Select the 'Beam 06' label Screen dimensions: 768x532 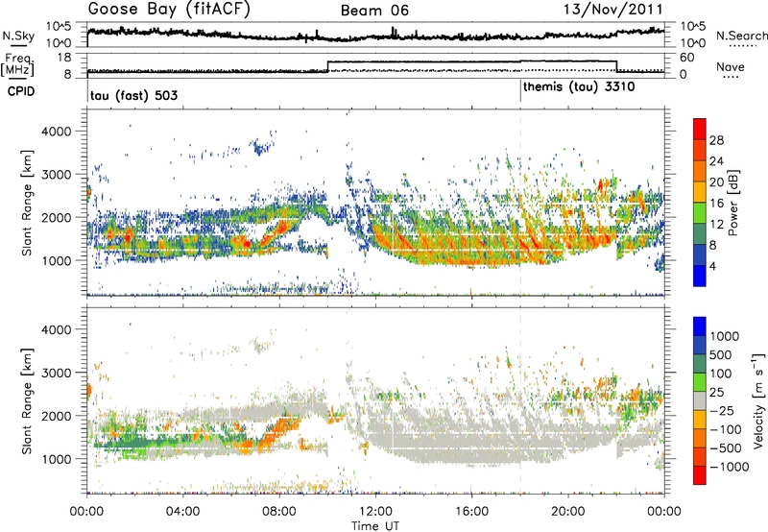tap(374, 11)
